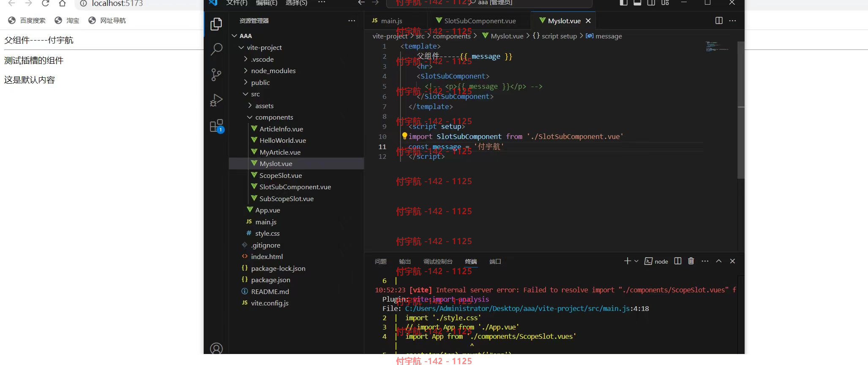This screenshot has height=365, width=868.
Task: Switch to the 端口 panel tab
Action: click(x=495, y=261)
